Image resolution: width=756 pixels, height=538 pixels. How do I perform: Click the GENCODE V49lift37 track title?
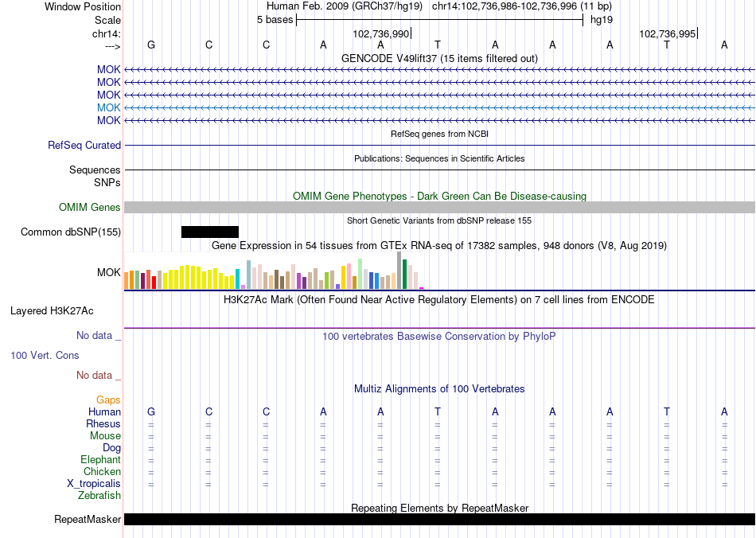click(x=439, y=58)
